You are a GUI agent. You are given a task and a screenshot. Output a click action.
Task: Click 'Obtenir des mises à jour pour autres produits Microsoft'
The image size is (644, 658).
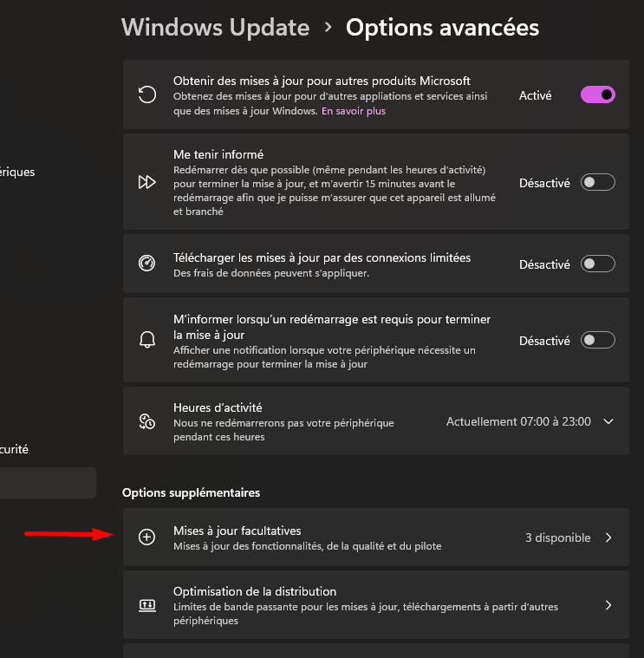pyautogui.click(x=322, y=81)
